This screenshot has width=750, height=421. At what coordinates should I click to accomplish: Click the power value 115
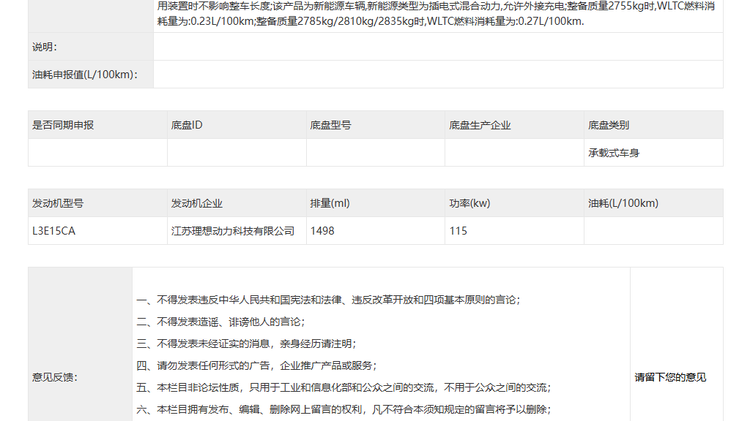(x=458, y=230)
